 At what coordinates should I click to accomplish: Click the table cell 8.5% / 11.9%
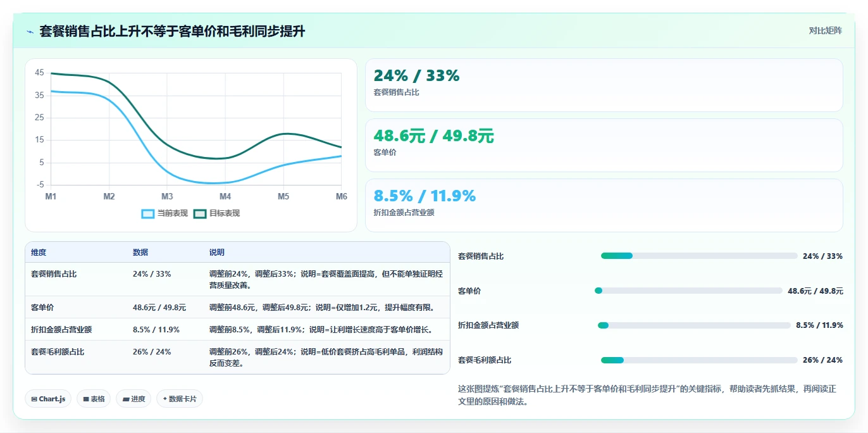[x=156, y=329]
